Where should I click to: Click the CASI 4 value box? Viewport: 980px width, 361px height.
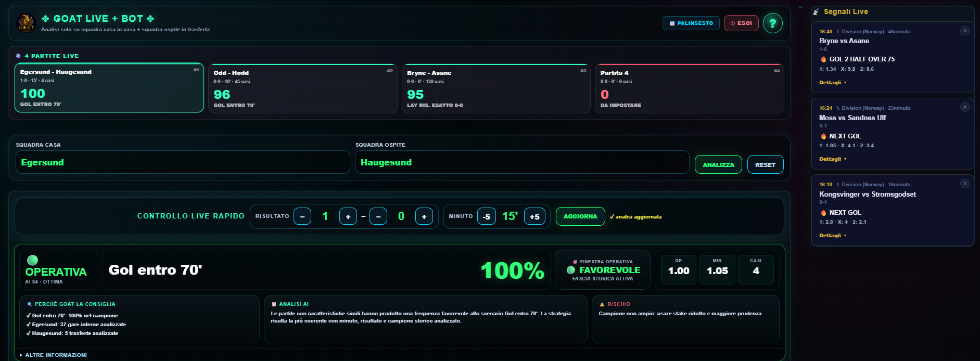(x=756, y=269)
